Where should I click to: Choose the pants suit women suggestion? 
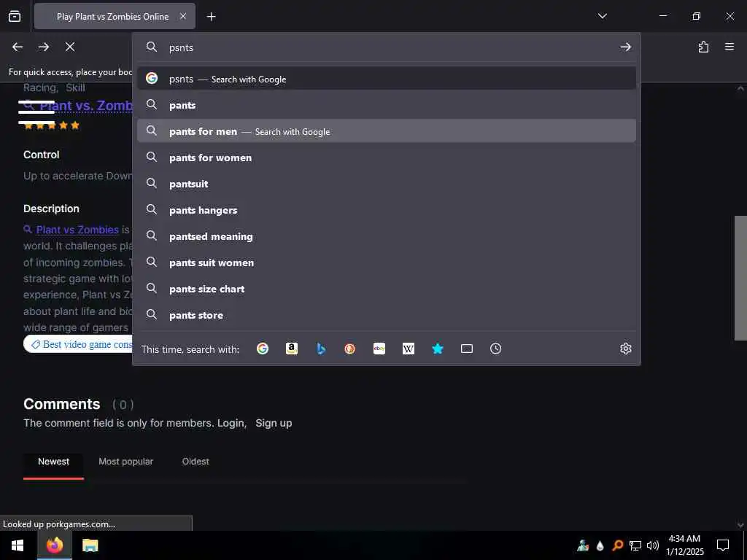(x=387, y=262)
